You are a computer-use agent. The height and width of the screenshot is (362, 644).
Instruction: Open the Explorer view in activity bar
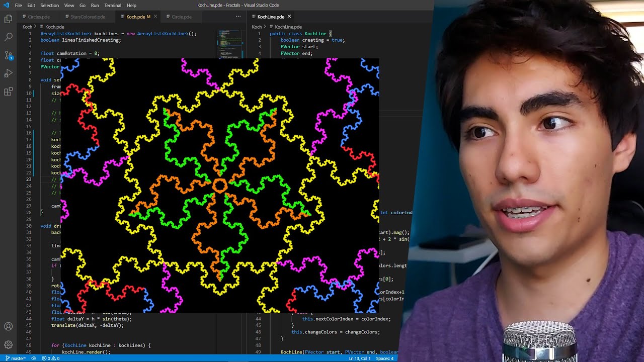8,19
